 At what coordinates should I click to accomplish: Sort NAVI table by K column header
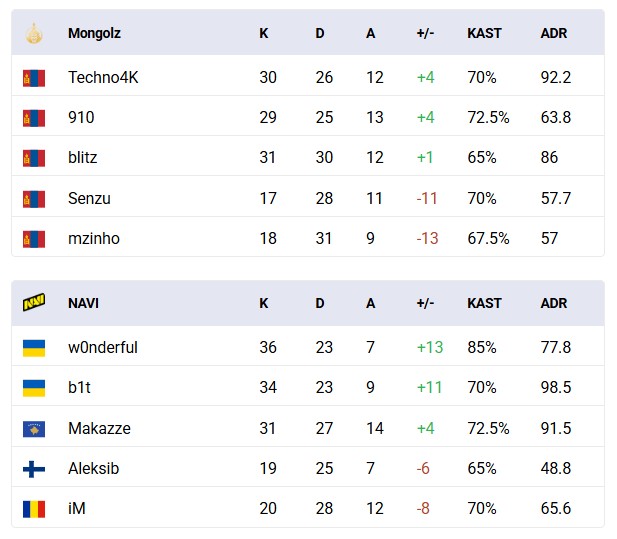264,303
